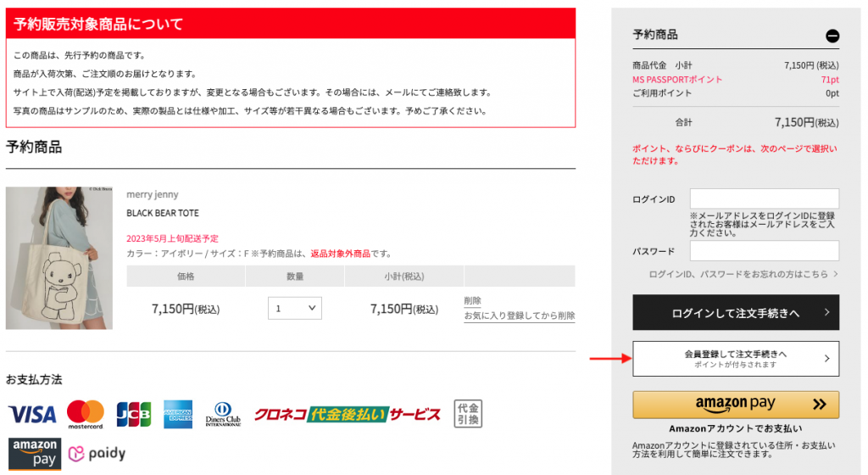Click お気に入り登録してから削除 link
This screenshot has height=475, width=868.
[x=519, y=316]
